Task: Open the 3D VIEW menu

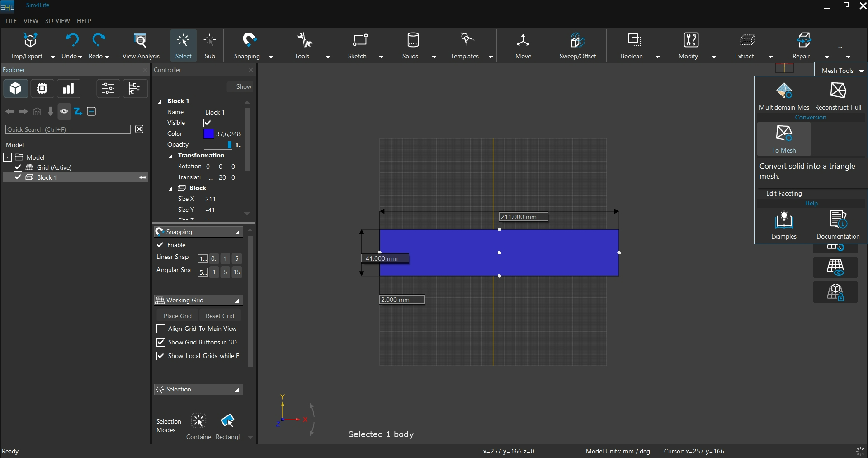Action: (x=57, y=21)
